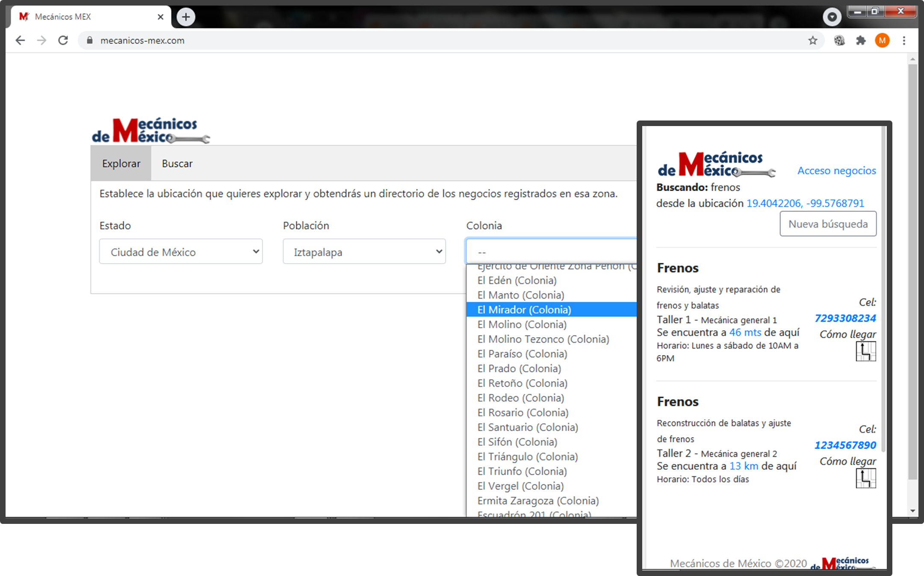Click the round dropdown icon in title bar

pyautogui.click(x=832, y=17)
